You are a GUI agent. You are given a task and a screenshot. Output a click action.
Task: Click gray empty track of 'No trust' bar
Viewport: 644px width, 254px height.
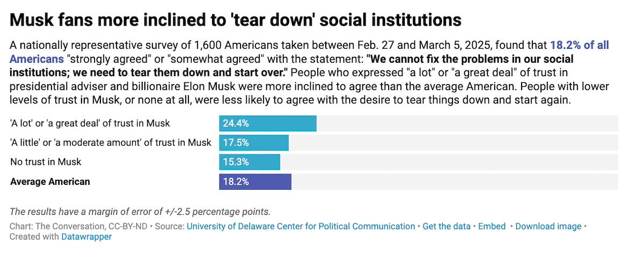tap(449, 162)
